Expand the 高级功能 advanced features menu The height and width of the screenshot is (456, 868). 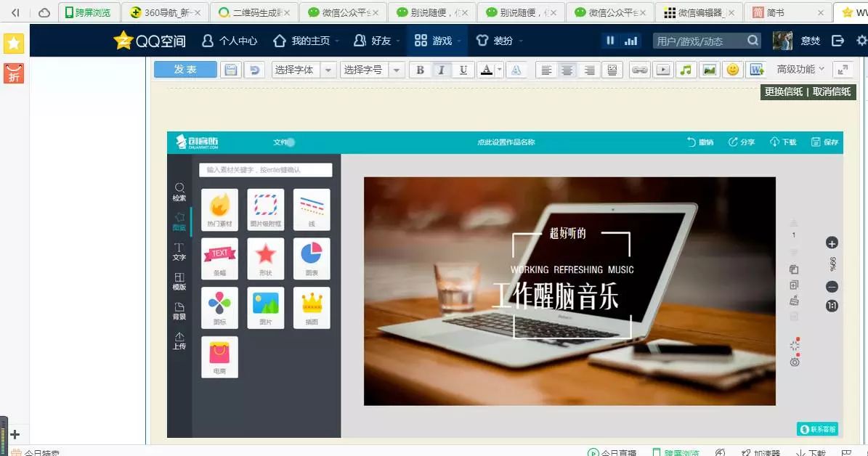[800, 69]
